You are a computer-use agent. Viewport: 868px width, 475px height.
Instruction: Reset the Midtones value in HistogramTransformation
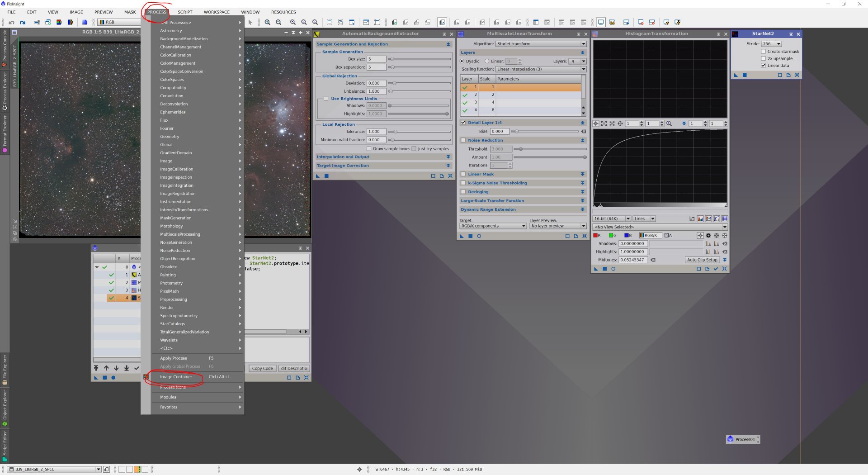[x=653, y=260]
